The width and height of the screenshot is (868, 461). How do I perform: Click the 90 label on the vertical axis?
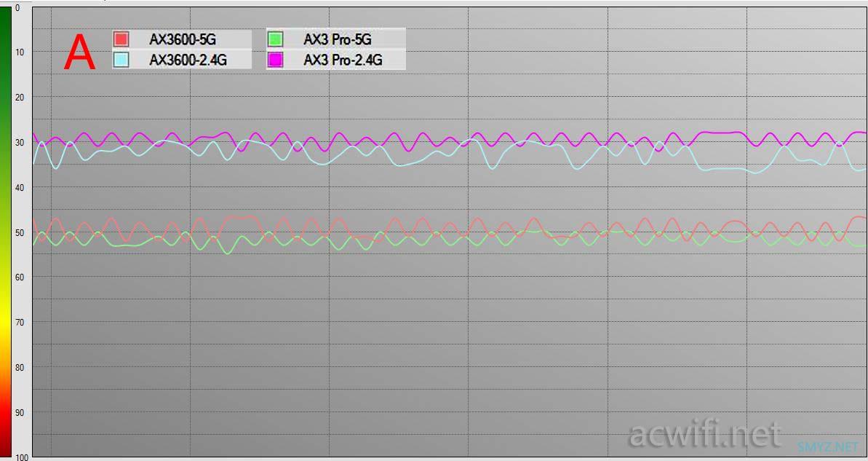coord(20,412)
